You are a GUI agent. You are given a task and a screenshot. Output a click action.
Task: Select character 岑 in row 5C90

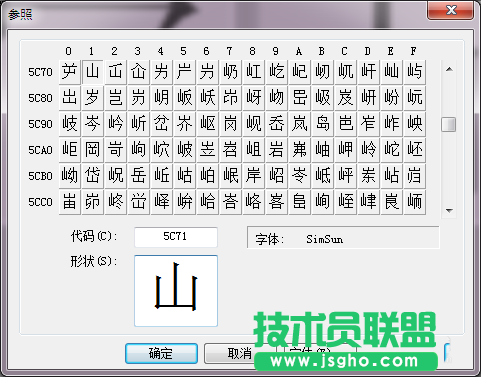pyautogui.click(x=92, y=124)
